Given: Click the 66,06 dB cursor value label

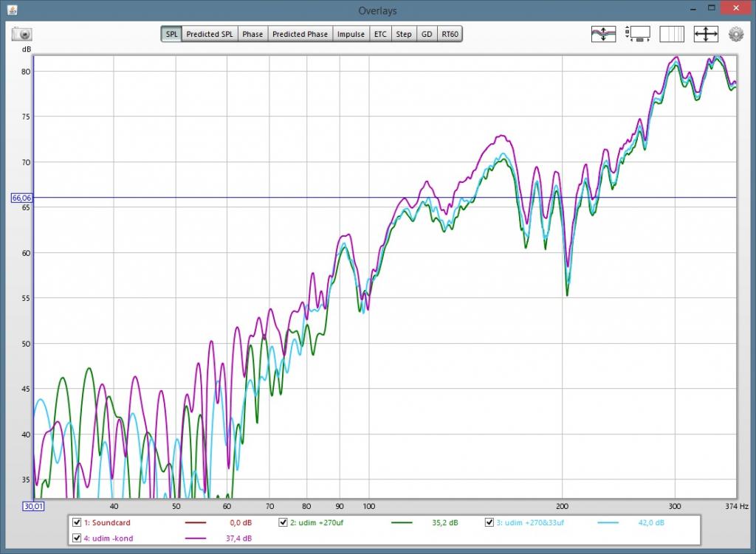Looking at the screenshot, I should (x=22, y=198).
